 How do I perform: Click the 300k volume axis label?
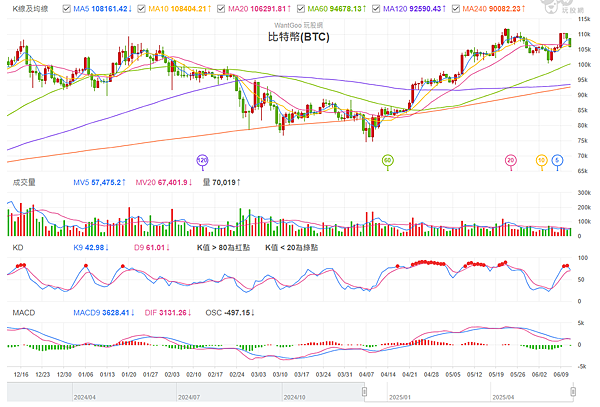pos(584,192)
